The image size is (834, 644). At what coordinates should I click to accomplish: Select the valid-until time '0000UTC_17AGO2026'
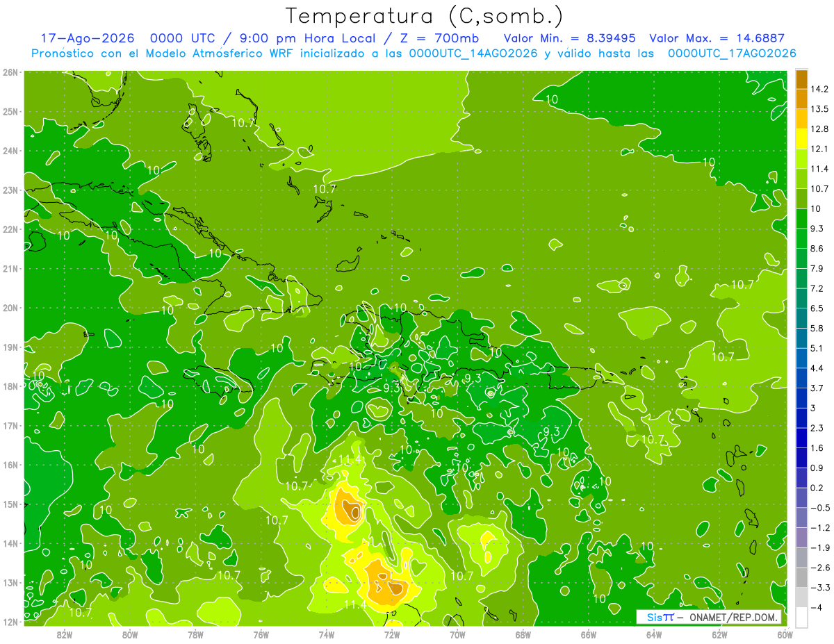tap(732, 53)
